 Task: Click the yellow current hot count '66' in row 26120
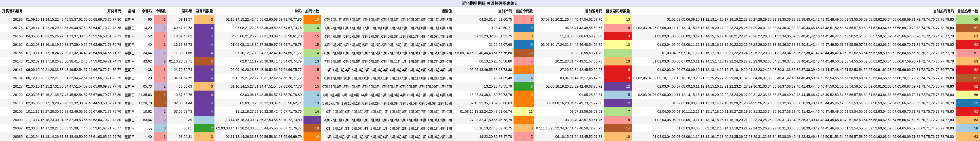click(967, 95)
